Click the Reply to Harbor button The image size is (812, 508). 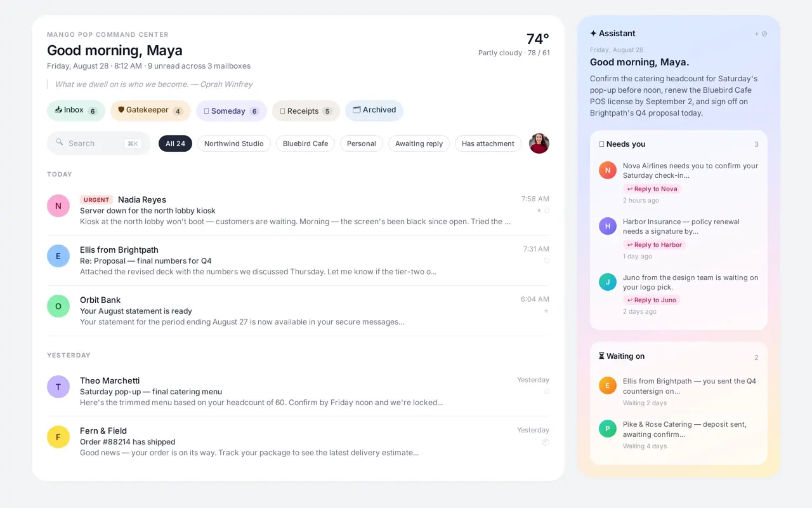pos(655,244)
